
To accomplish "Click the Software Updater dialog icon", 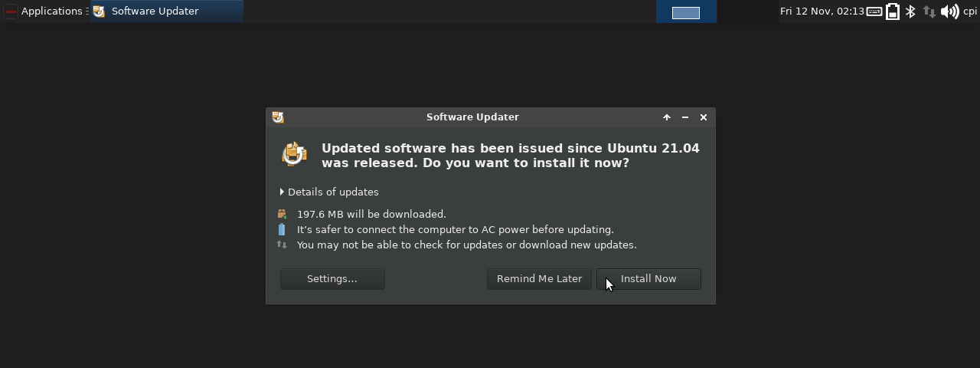I will 294,154.
